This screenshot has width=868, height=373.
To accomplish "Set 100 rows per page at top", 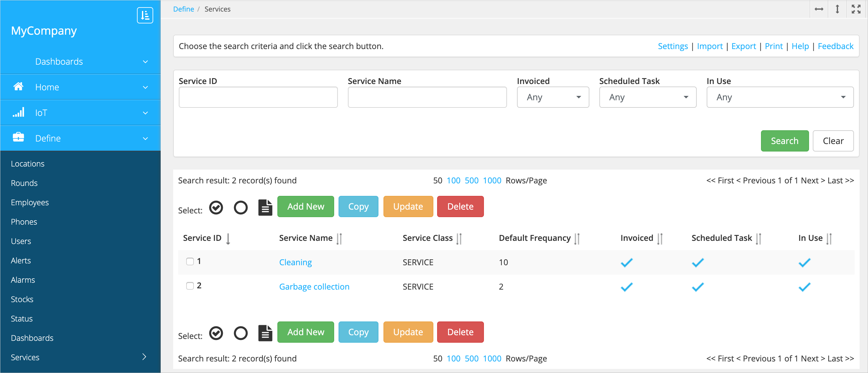I will pyautogui.click(x=453, y=181).
